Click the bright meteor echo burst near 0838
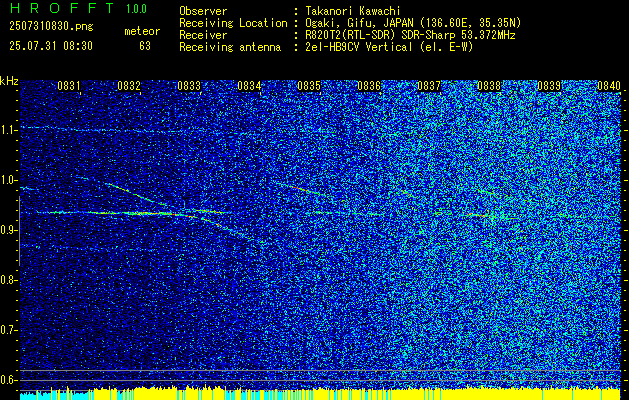Viewport: 629px width, 400px height. coord(480,216)
